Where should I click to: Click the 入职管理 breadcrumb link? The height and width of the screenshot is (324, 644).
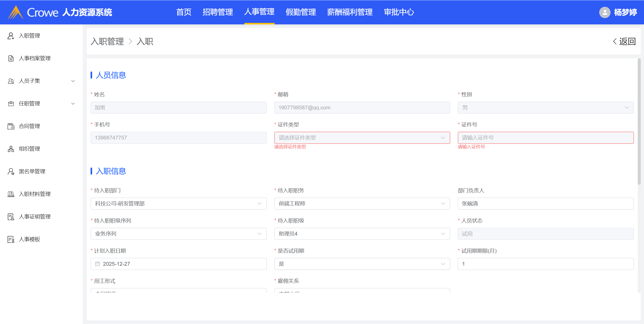107,41
